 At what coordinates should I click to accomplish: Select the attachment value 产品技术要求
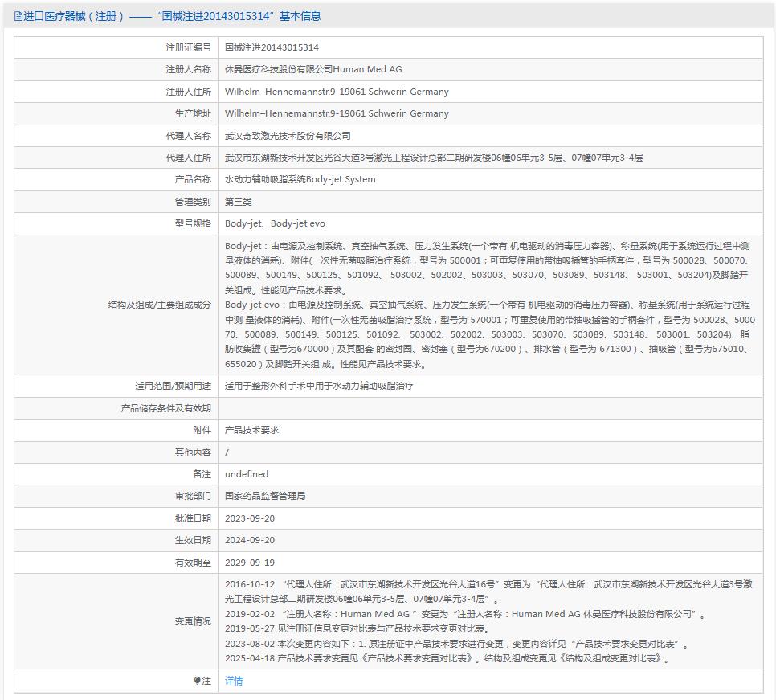click(251, 430)
